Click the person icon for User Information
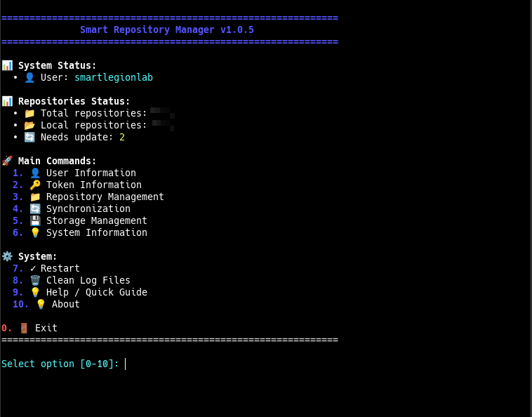 coord(35,173)
